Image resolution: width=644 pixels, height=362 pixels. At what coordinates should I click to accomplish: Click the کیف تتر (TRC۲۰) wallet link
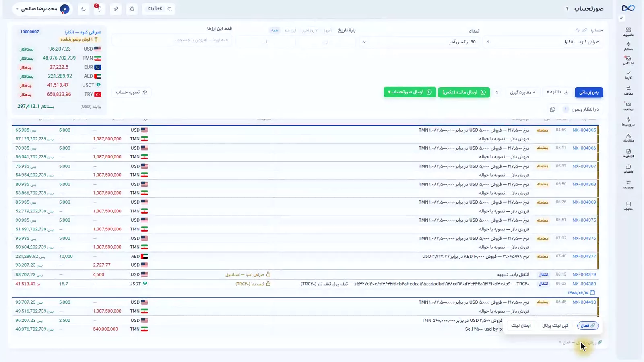click(x=253, y=284)
